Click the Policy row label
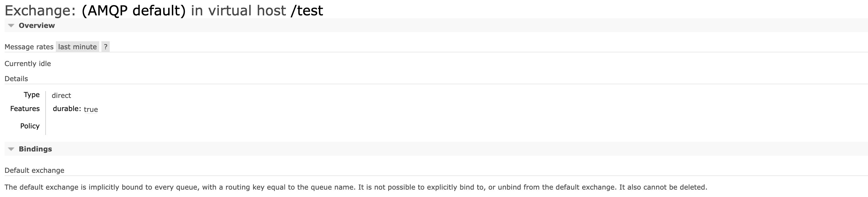The image size is (868, 197). click(30, 126)
